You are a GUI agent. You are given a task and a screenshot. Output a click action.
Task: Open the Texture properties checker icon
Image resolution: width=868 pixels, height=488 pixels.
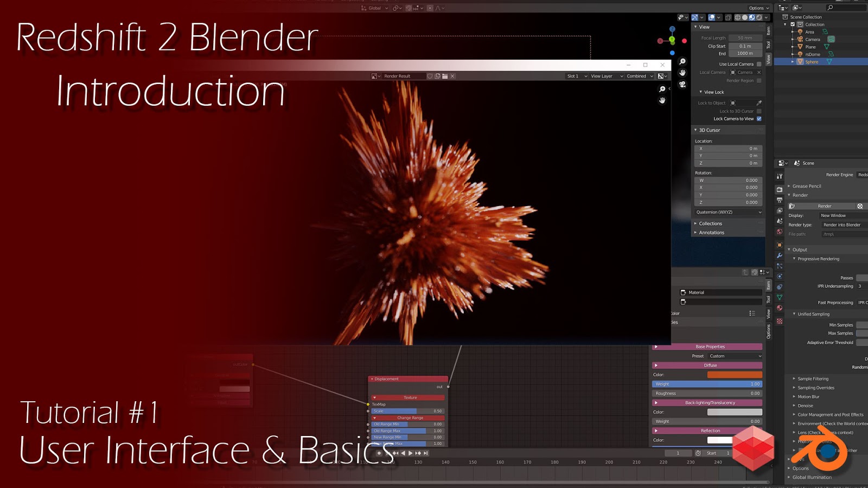780,321
